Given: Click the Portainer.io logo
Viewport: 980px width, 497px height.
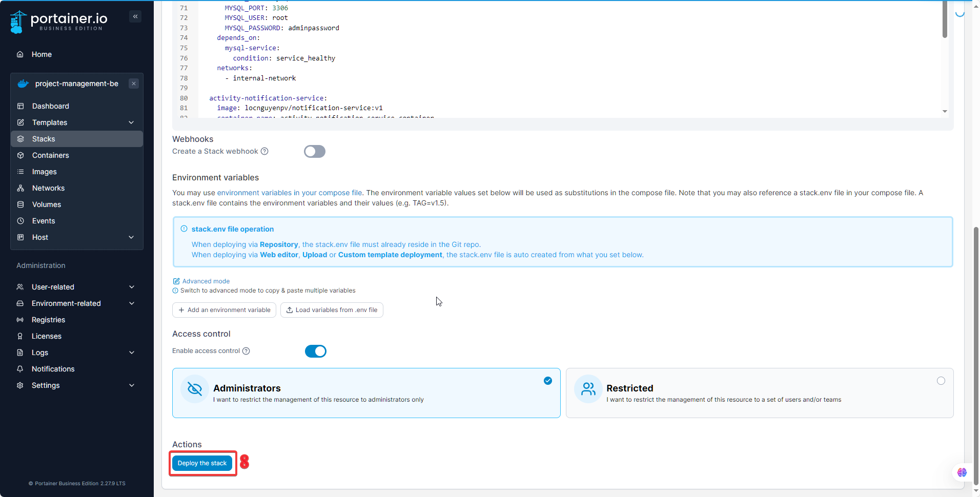Looking at the screenshot, I should point(59,22).
